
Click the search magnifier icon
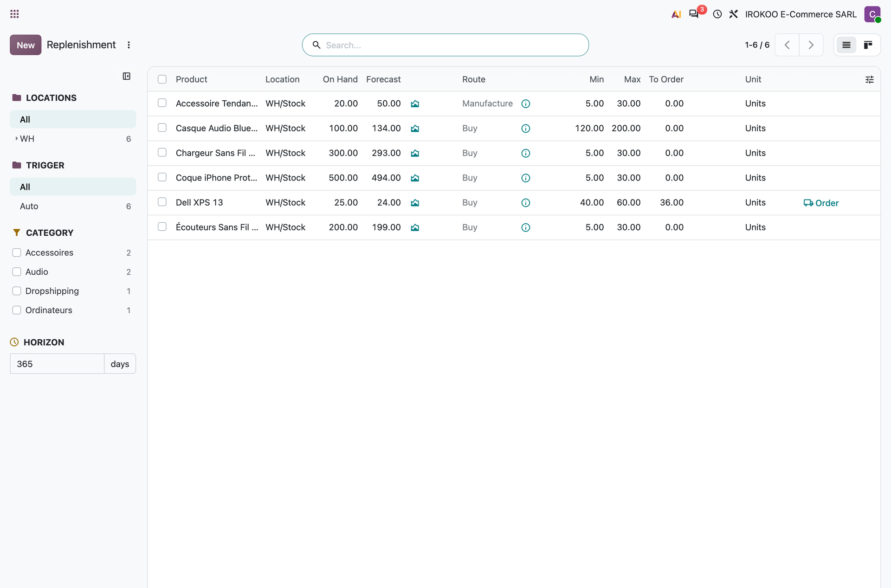(x=316, y=45)
